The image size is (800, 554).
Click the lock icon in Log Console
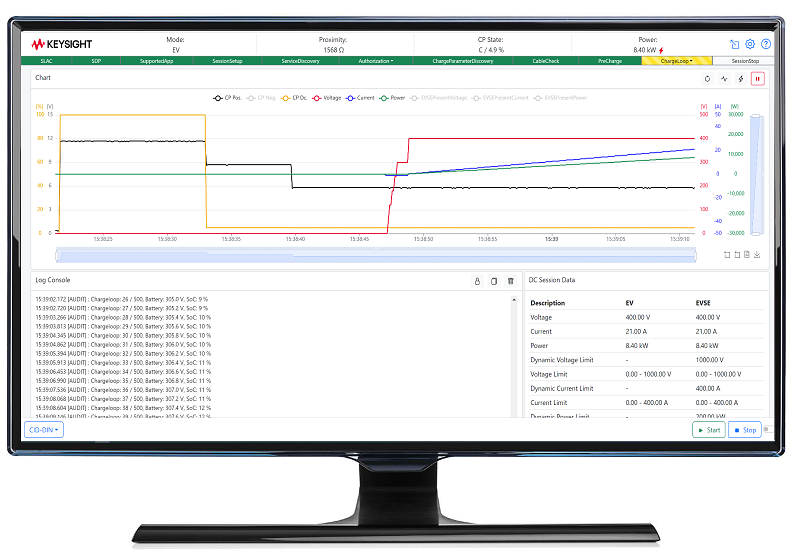pos(477,281)
